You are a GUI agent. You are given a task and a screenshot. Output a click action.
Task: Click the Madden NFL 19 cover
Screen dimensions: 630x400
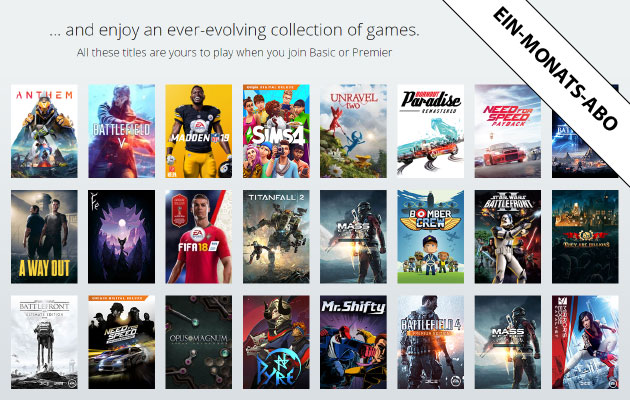point(198,131)
